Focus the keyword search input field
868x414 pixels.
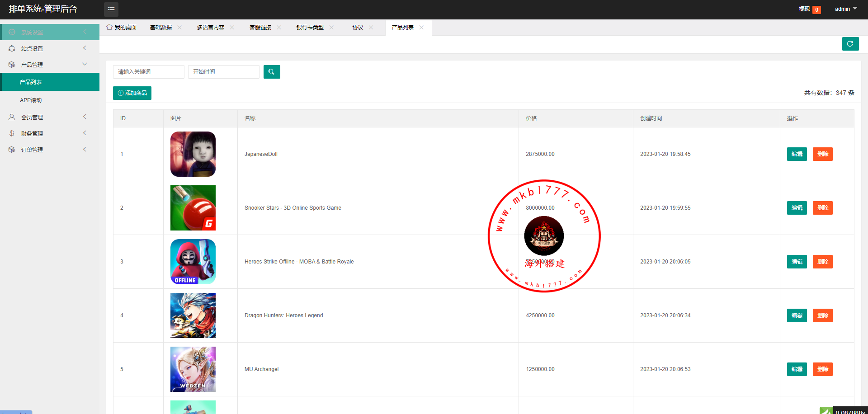(x=149, y=72)
